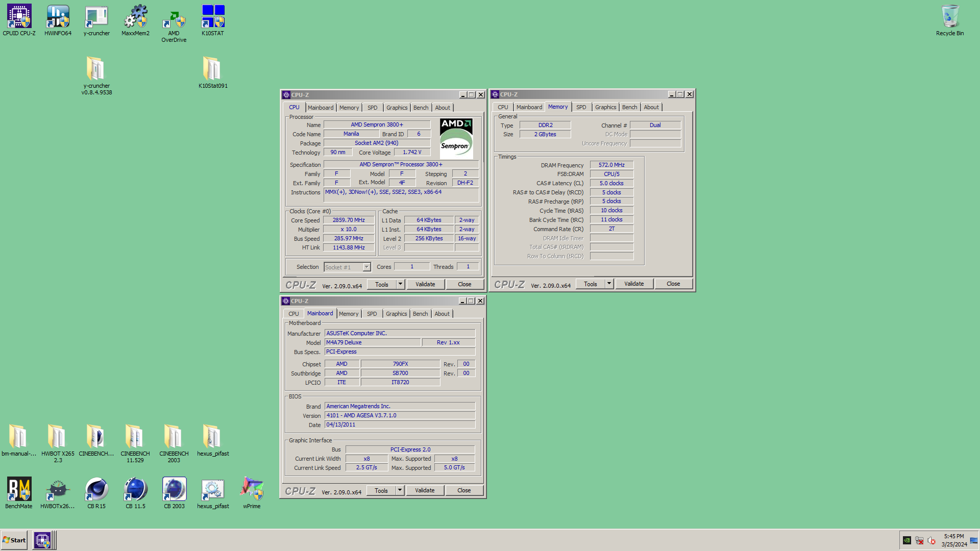The width and height of the screenshot is (980, 551).
Task: Expand Tools dropdown arrow in CPU window
Action: (401, 284)
